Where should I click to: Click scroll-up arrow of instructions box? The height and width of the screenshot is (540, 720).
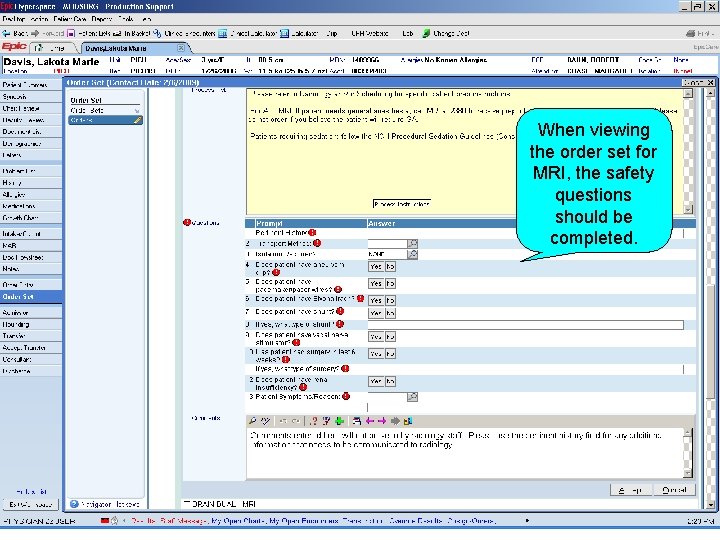(x=688, y=94)
